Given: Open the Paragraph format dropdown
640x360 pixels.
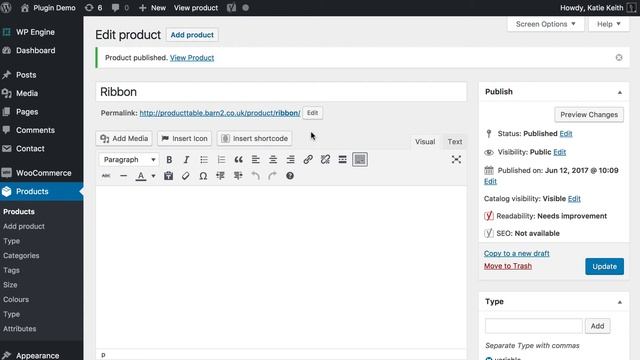Looking at the screenshot, I should (129, 160).
